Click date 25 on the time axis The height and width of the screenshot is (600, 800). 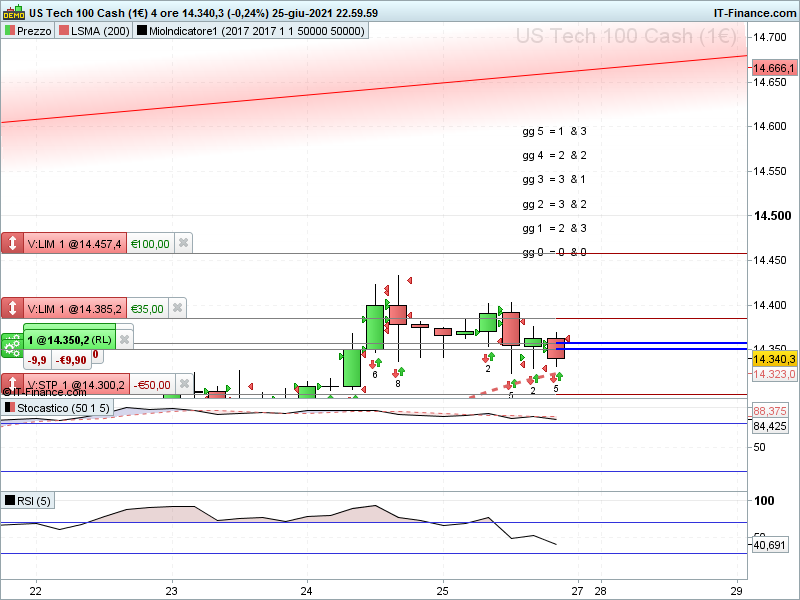pyautogui.click(x=442, y=591)
